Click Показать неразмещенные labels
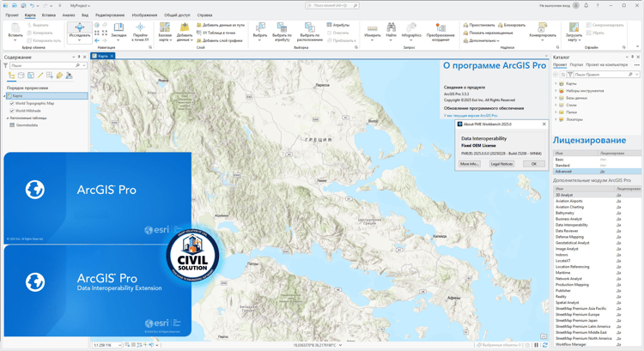644x351 pixels. click(488, 33)
